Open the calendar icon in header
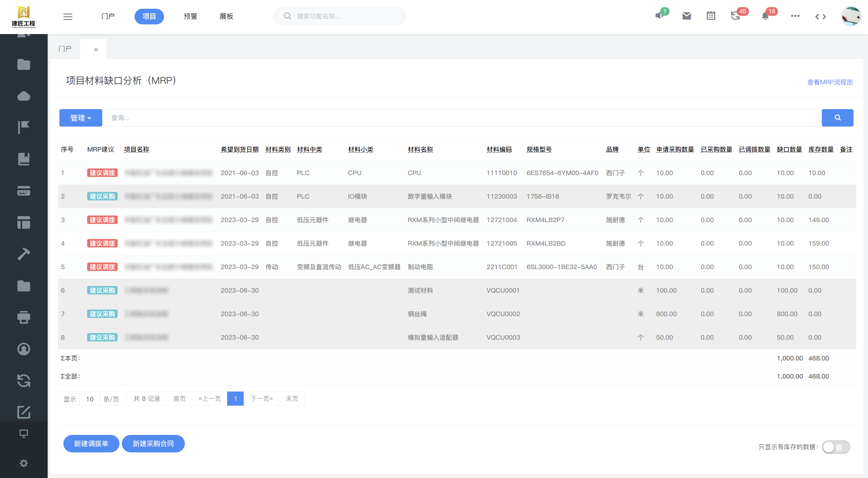This screenshot has width=868, height=478. [711, 16]
